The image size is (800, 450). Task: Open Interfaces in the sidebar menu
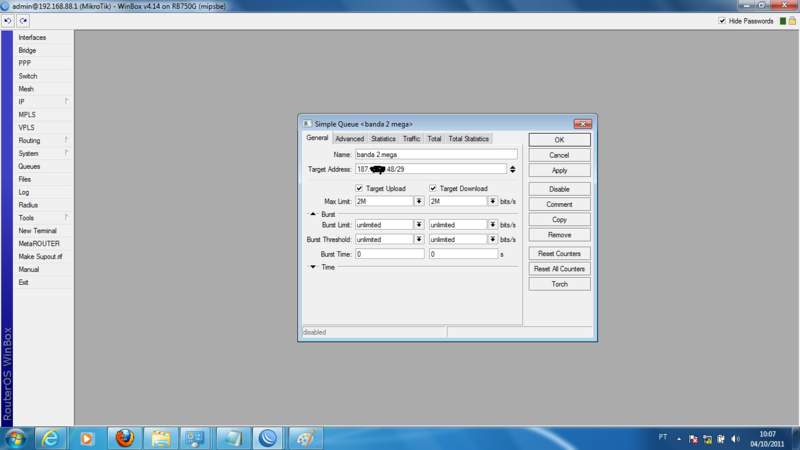(x=32, y=38)
